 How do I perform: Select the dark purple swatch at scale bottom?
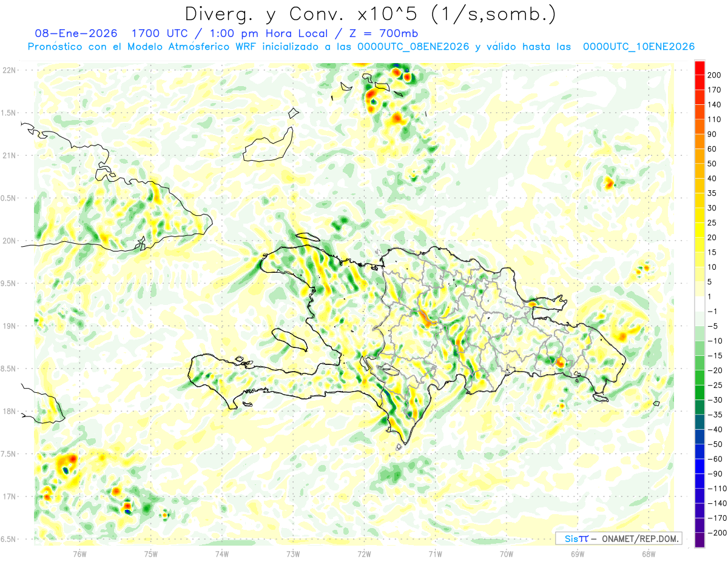699,540
